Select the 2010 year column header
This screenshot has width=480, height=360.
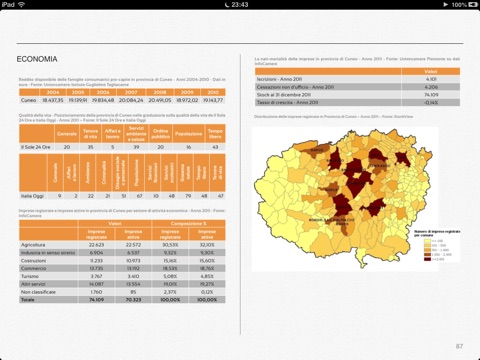pos(213,92)
